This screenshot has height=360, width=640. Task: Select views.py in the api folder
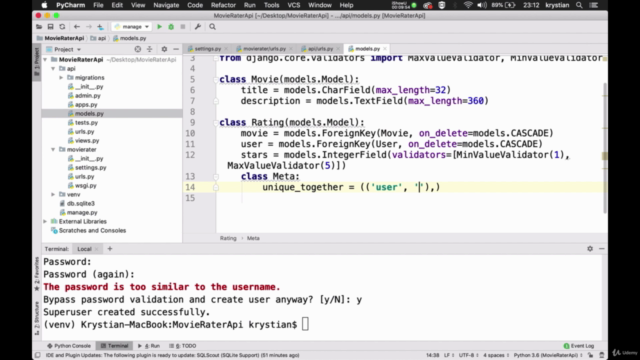pyautogui.click(x=87, y=140)
